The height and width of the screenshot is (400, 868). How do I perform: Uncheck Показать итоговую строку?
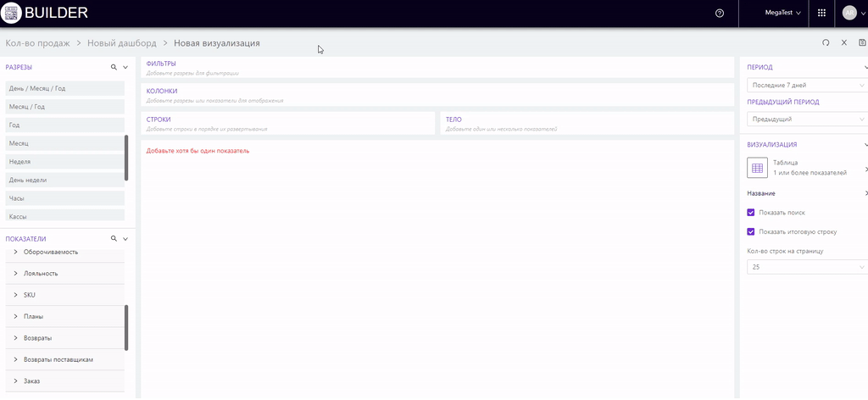point(751,231)
